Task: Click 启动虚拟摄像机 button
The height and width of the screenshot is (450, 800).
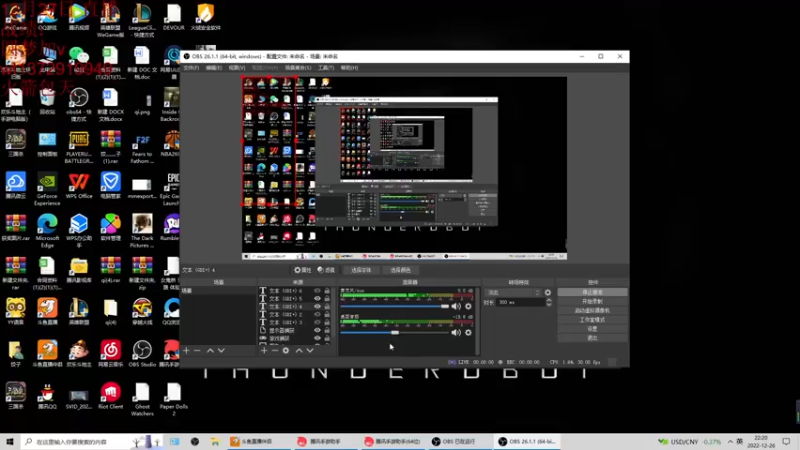Action: [x=592, y=311]
